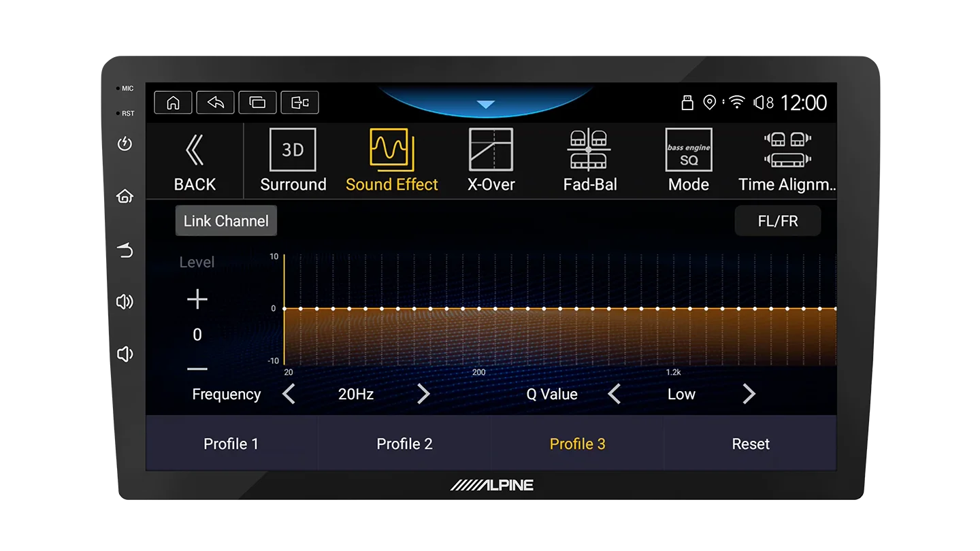This screenshot has height=551, width=980.
Task: Change Q Value with the right chevron
Action: [x=748, y=394]
